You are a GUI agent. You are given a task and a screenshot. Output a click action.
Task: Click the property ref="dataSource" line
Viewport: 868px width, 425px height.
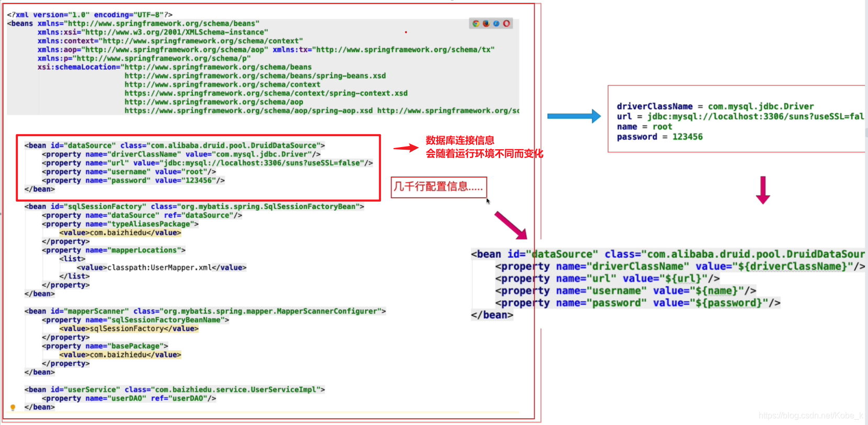(142, 215)
